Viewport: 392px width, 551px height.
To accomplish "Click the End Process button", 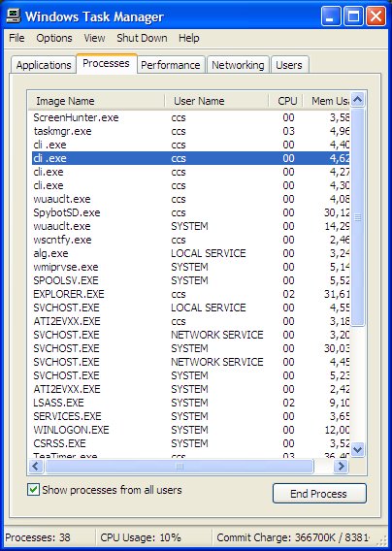I will click(319, 494).
